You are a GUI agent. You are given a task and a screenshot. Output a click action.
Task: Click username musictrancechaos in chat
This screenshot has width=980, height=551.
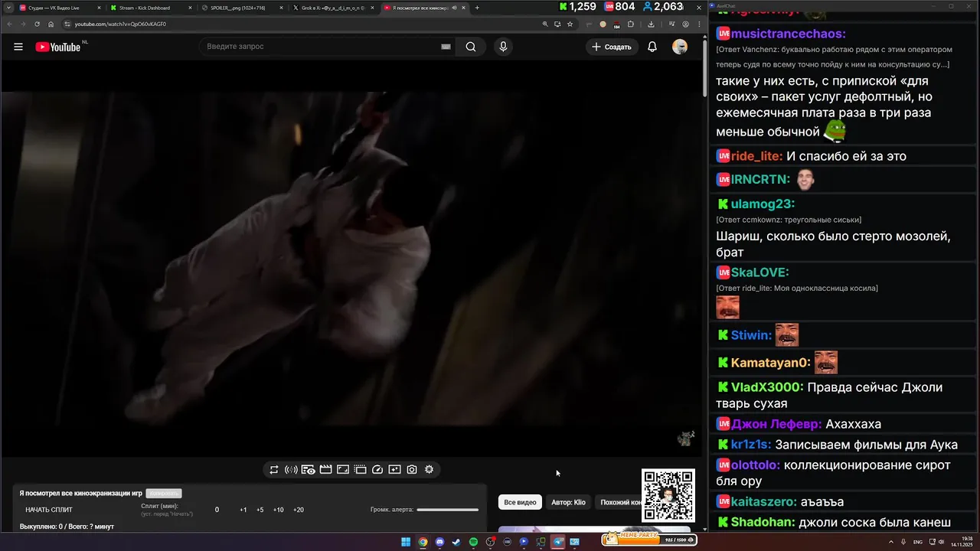pos(789,34)
